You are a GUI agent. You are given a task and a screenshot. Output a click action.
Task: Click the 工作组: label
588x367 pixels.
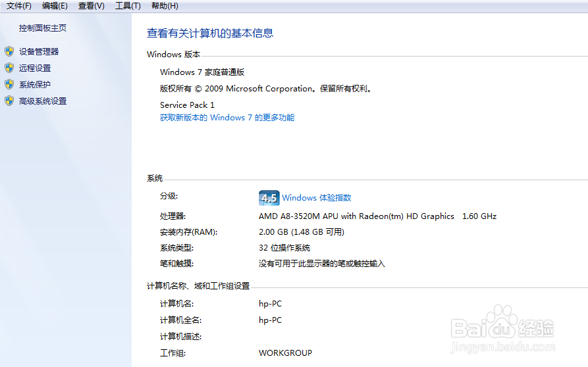pos(173,353)
